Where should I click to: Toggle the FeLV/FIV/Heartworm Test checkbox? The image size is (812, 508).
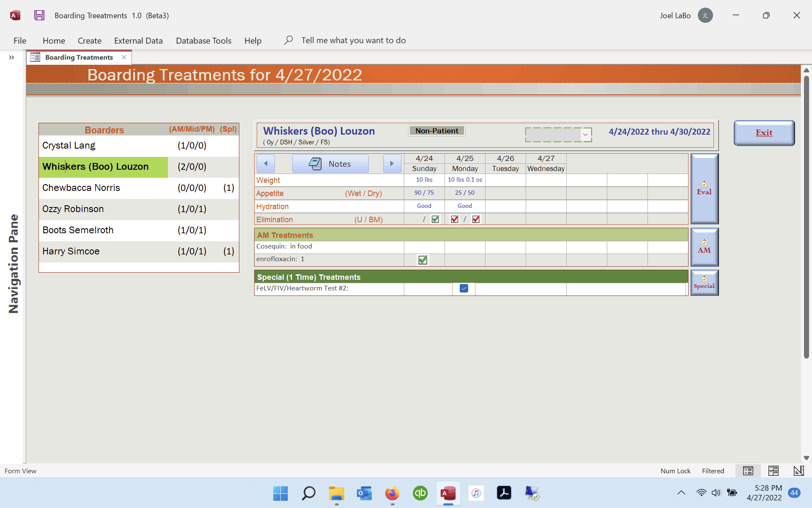[x=464, y=289]
